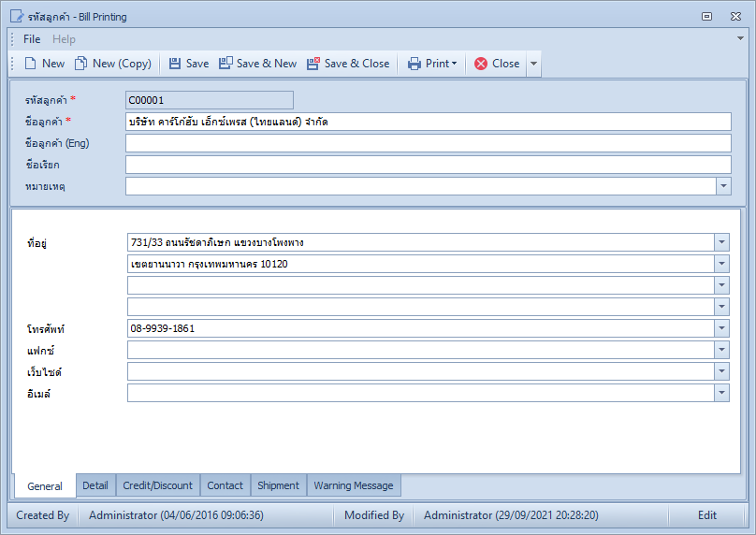Image resolution: width=756 pixels, height=535 pixels.
Task: Click the Save floppy disk icon
Action: (175, 64)
